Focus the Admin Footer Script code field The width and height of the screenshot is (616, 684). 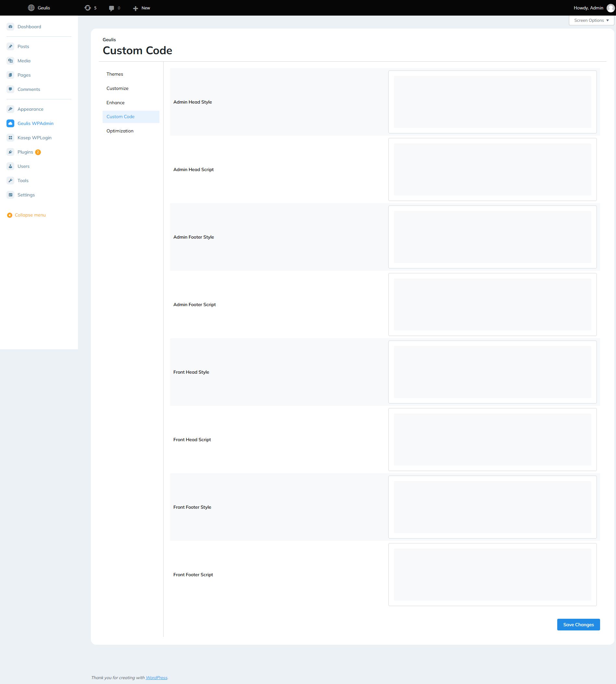coord(493,305)
